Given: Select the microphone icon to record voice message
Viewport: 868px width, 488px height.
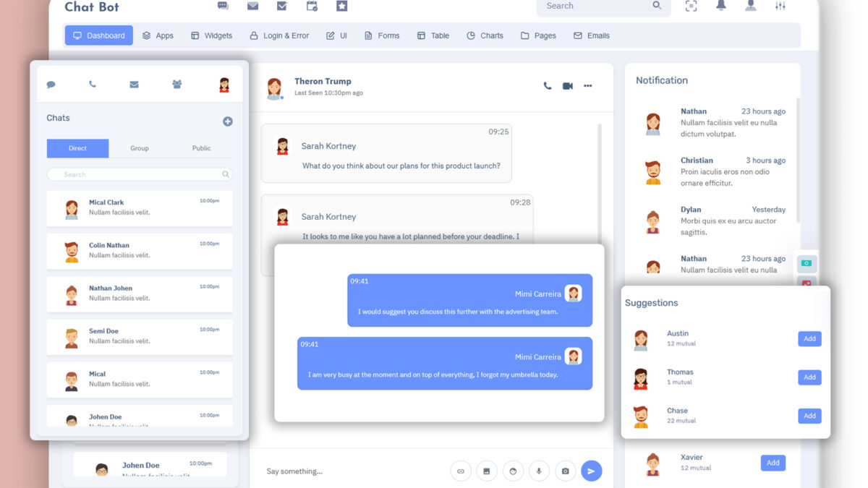Looking at the screenshot, I should [539, 471].
